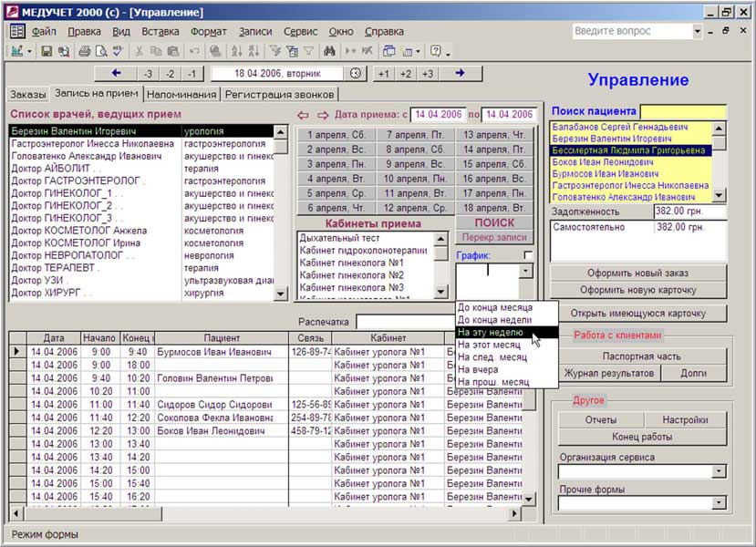Click the Database window toolbar icon
This screenshot has width=756, height=547.
(388, 51)
